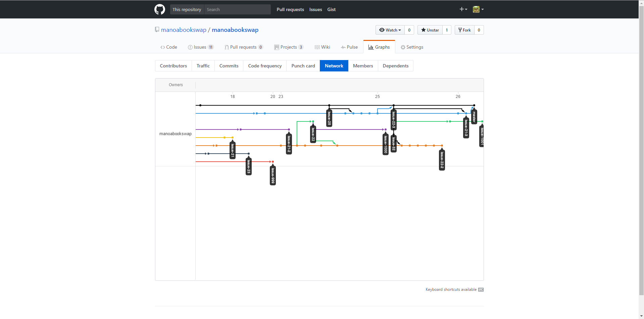Click the Unstar button
Image resolution: width=644 pixels, height=319 pixels.
point(430,30)
